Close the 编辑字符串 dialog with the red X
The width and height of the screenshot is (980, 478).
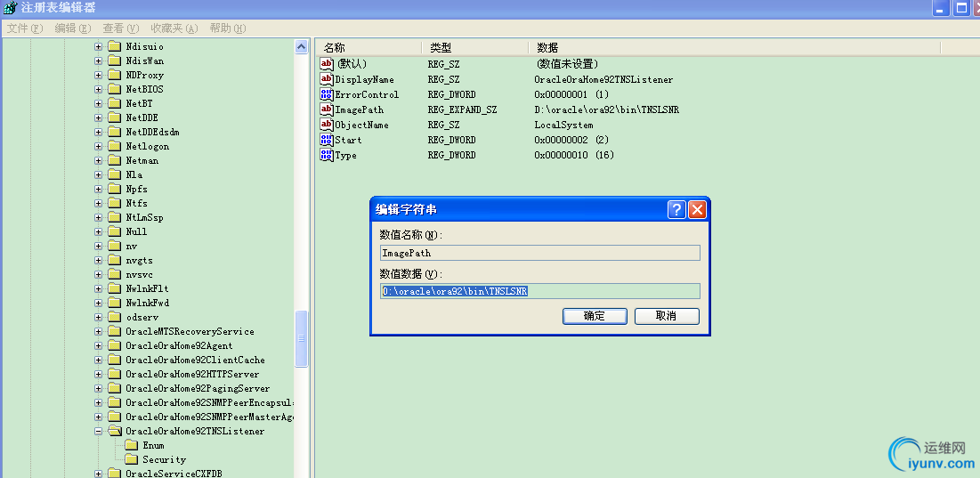pyautogui.click(x=697, y=209)
